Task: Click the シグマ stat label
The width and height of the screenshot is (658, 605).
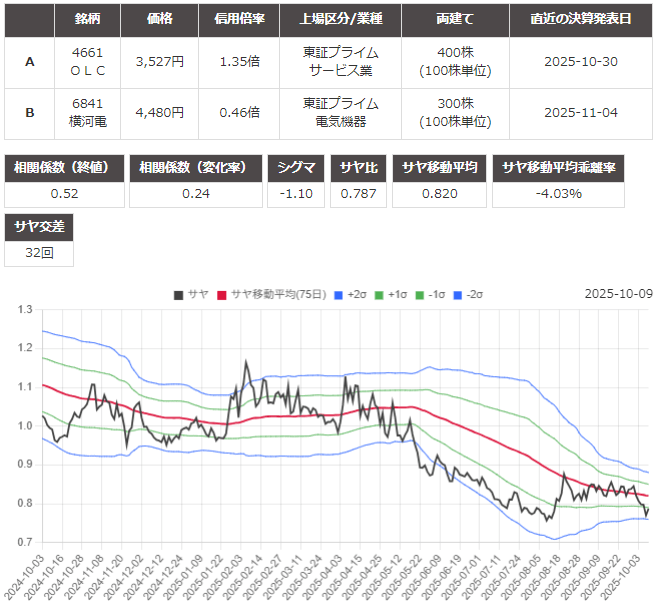Action: click(295, 167)
